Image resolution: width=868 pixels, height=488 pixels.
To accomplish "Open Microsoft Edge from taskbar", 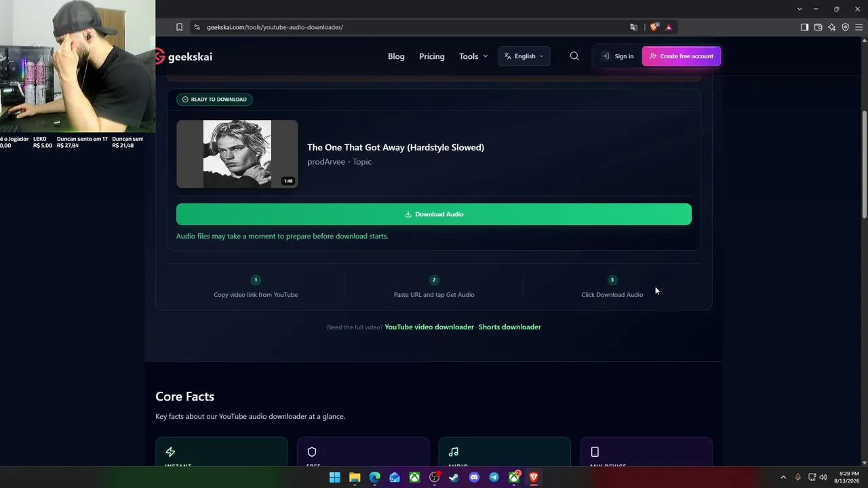I will click(x=374, y=477).
